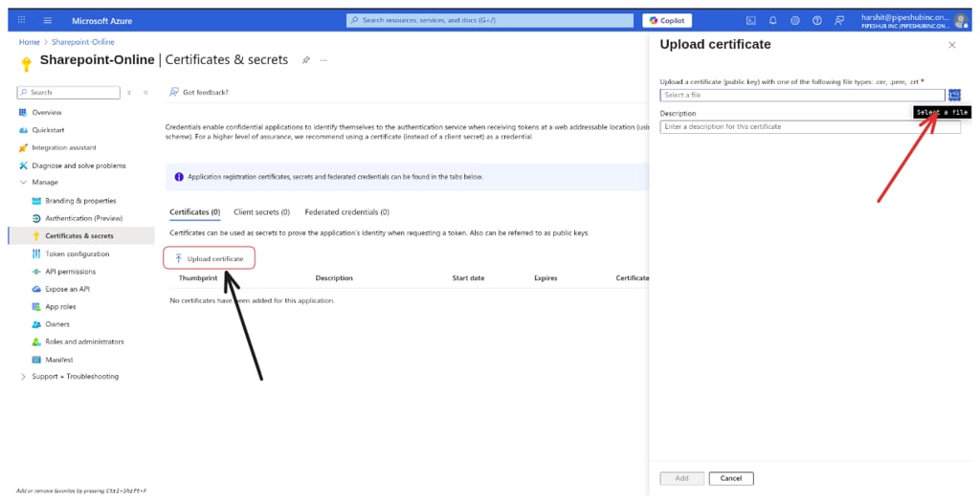Image resolution: width=980 pixels, height=504 pixels.
Task: Click the user account avatar
Action: click(x=961, y=21)
